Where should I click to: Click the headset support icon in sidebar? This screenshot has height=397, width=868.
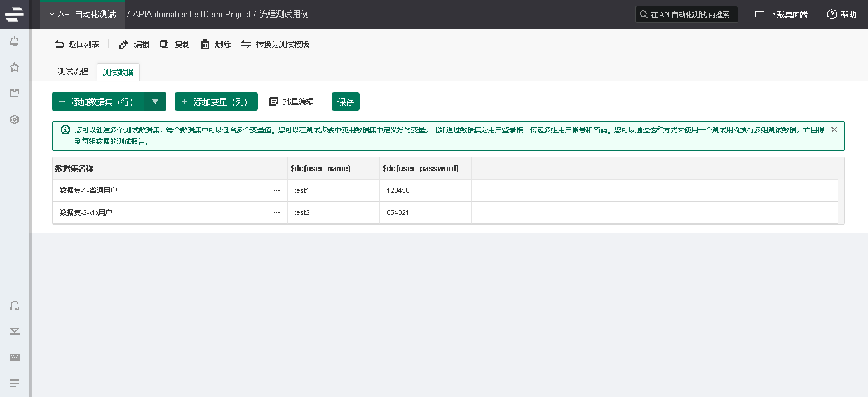click(15, 305)
